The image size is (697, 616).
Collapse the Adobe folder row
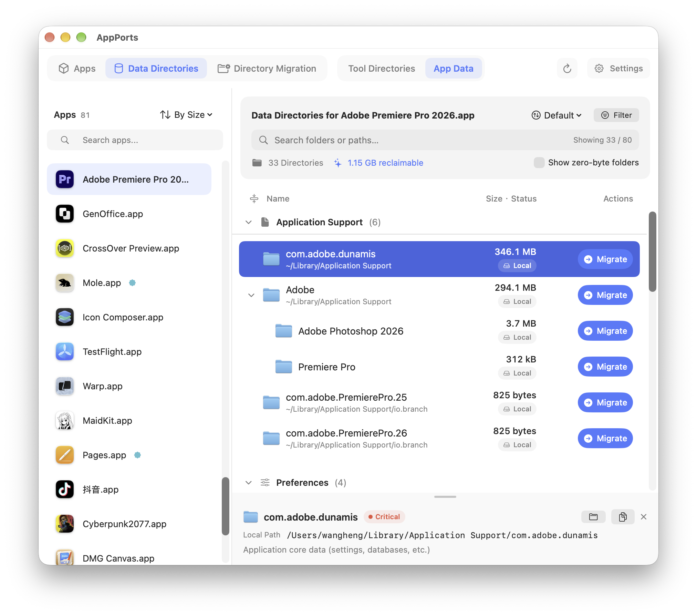pos(251,295)
